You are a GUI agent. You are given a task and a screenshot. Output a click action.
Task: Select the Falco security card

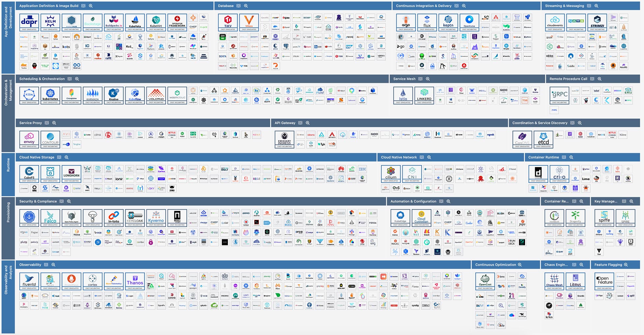(x=50, y=218)
